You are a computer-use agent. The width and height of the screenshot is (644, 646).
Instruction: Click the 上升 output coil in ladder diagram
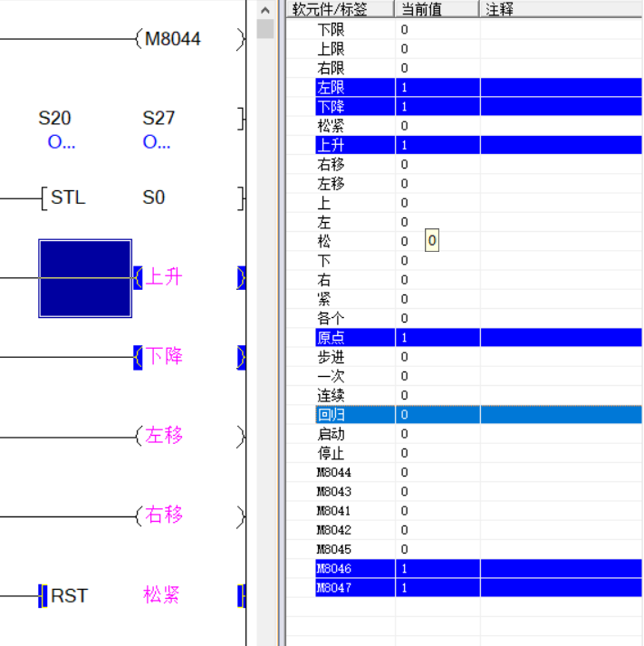[x=164, y=277]
